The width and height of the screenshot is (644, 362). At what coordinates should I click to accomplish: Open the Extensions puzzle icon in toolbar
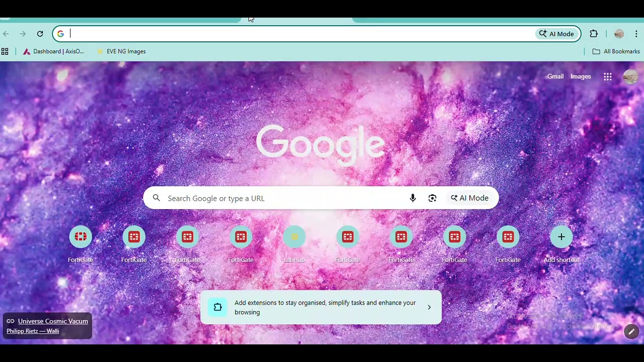tap(594, 34)
